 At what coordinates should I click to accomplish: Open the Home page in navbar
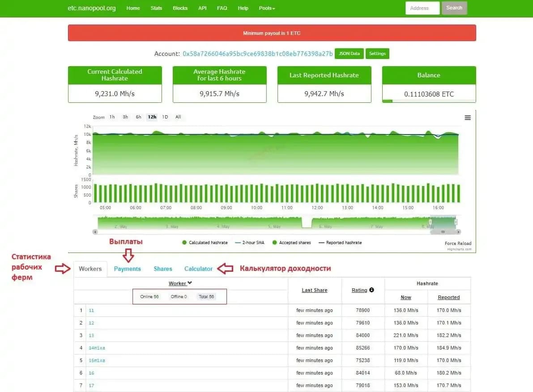[x=133, y=8]
